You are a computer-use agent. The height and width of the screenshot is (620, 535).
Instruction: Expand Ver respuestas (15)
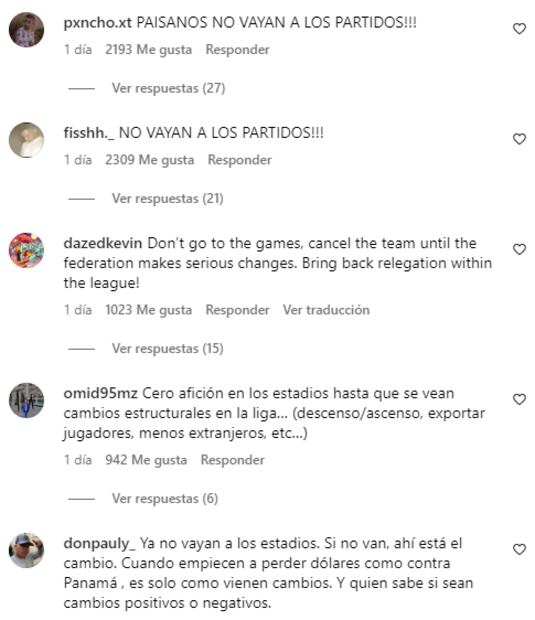point(168,348)
